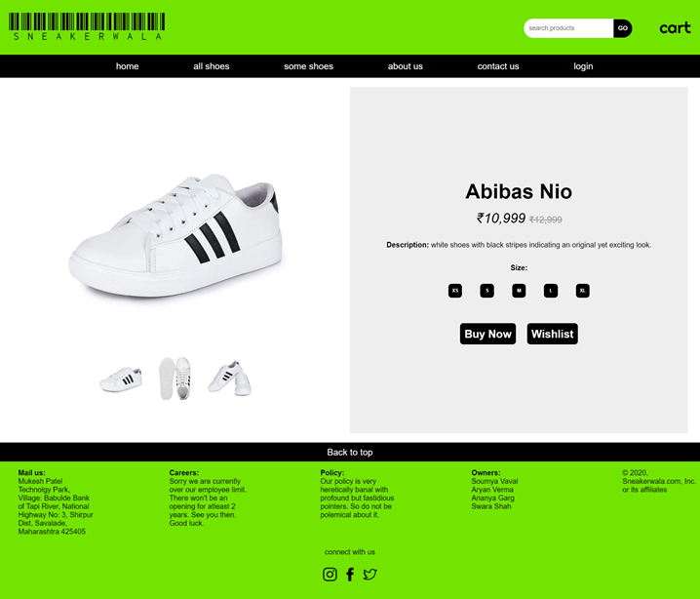Click the Sneakerwala barcode logo
The width and height of the screenshot is (700, 599).
[x=87, y=26]
